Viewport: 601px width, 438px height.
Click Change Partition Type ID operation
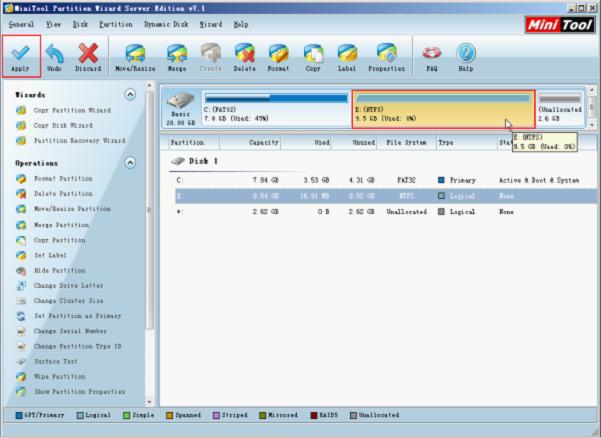(x=77, y=346)
